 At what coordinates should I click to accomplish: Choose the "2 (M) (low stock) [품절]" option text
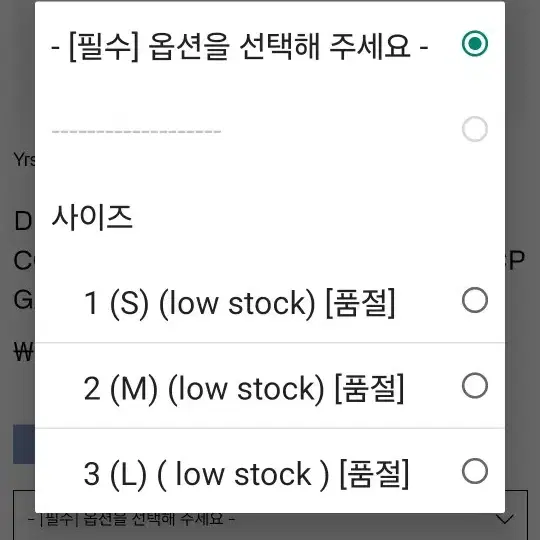coord(244,388)
